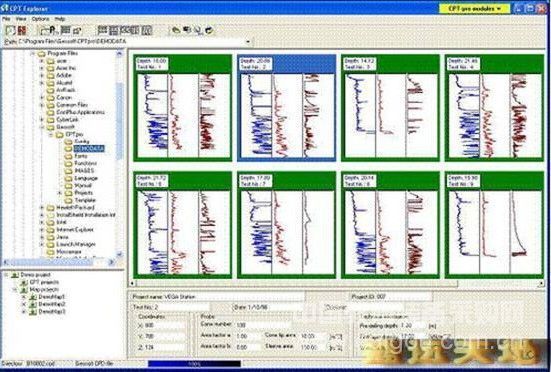The width and height of the screenshot is (551, 372).
Task: Click the olive-colored module icon in the toolbar
Action: click(175, 31)
